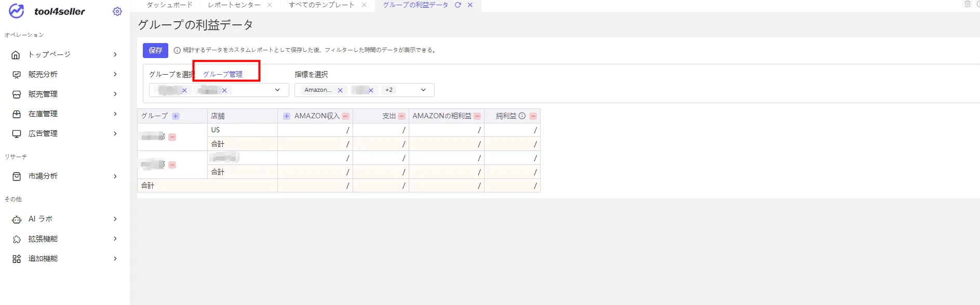Show info tooltip for 純利益
This screenshot has width=980, height=305.
[522, 116]
